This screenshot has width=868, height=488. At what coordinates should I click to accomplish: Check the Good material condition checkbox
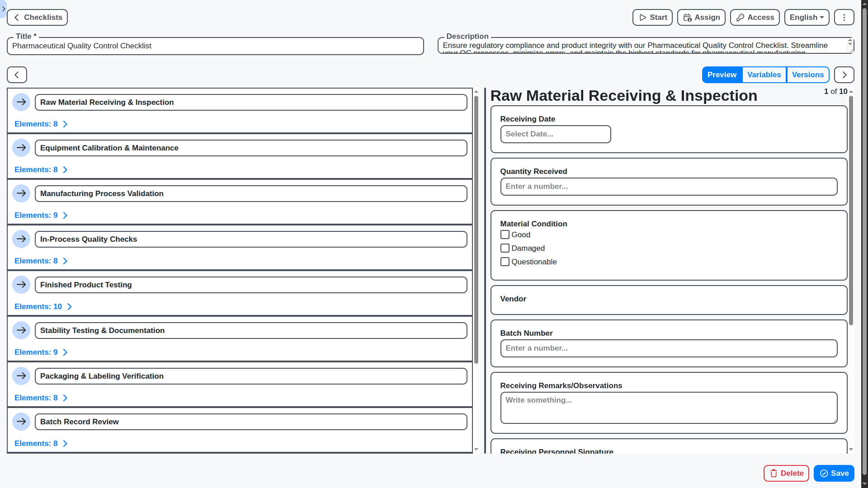(x=505, y=235)
